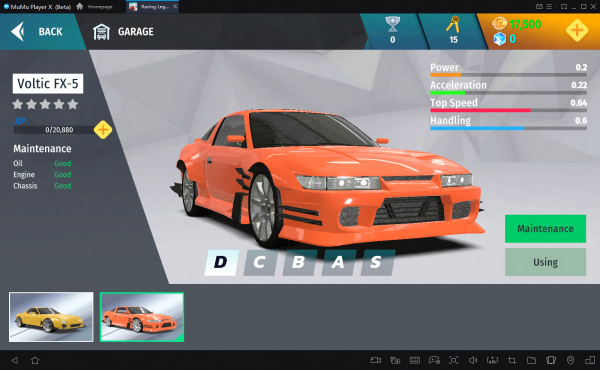Add XP using the yellow plus icon
The image size is (600, 370).
(103, 130)
